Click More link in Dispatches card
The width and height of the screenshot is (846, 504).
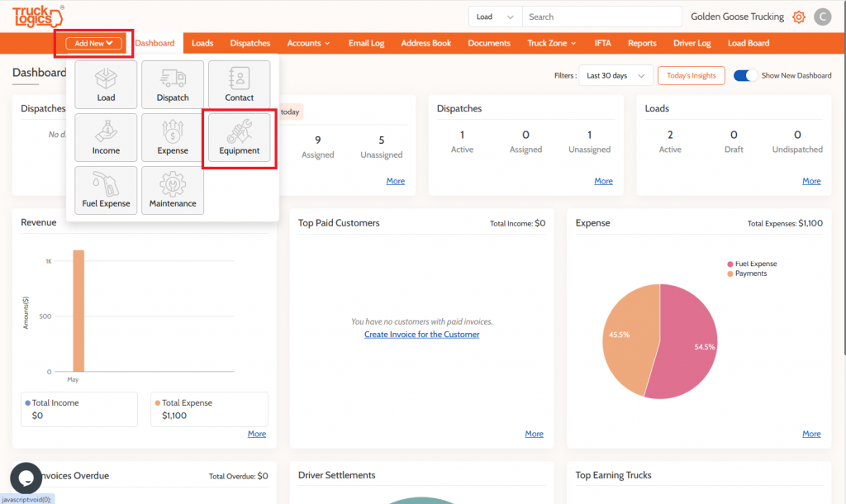pos(603,181)
